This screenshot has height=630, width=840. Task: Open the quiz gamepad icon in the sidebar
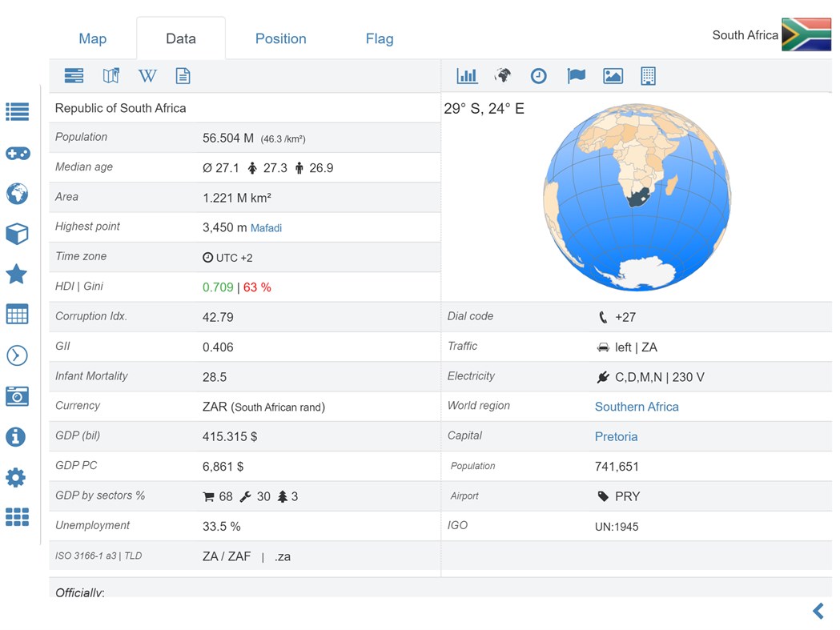tap(18, 153)
